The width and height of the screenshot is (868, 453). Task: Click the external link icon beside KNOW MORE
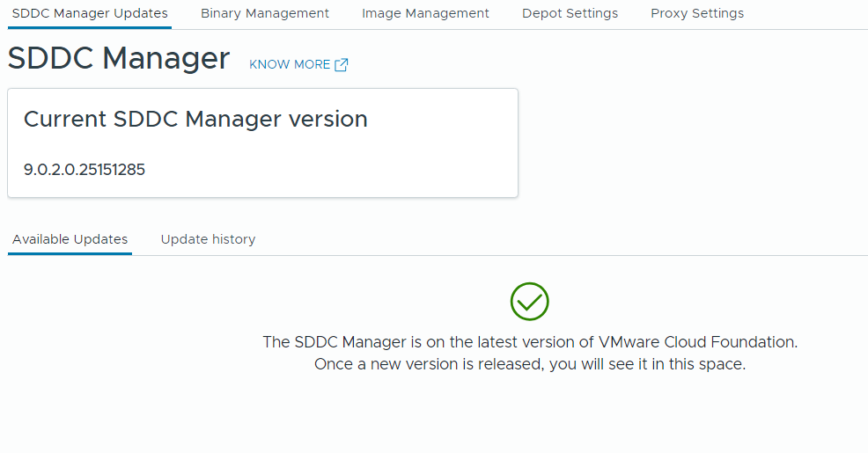342,65
